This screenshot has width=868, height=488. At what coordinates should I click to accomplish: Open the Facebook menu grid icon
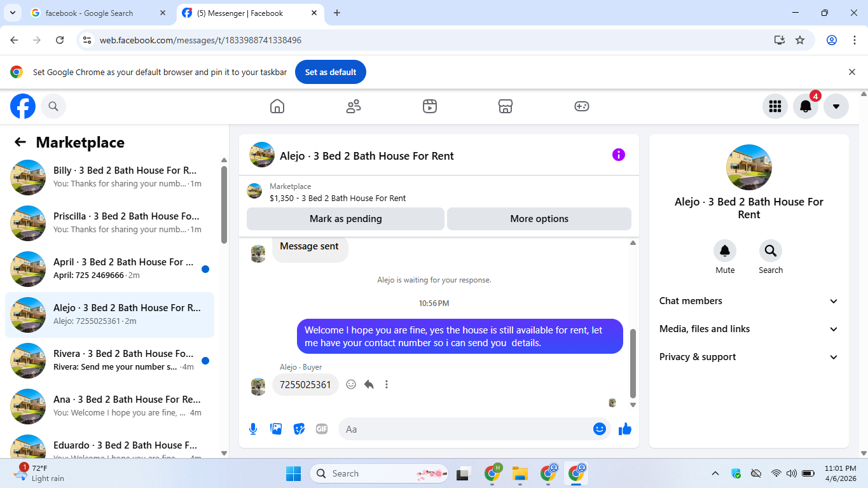click(775, 106)
